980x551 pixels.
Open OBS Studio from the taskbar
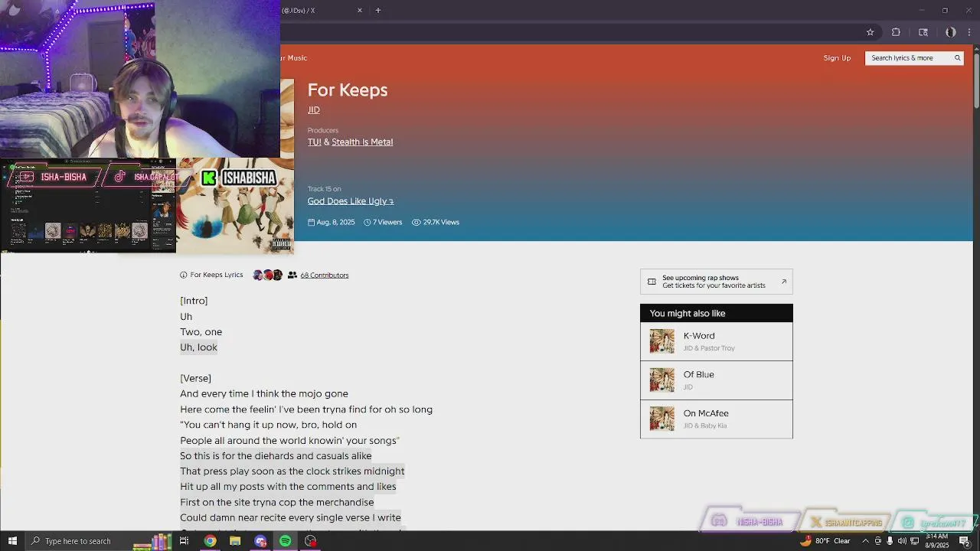(x=310, y=541)
